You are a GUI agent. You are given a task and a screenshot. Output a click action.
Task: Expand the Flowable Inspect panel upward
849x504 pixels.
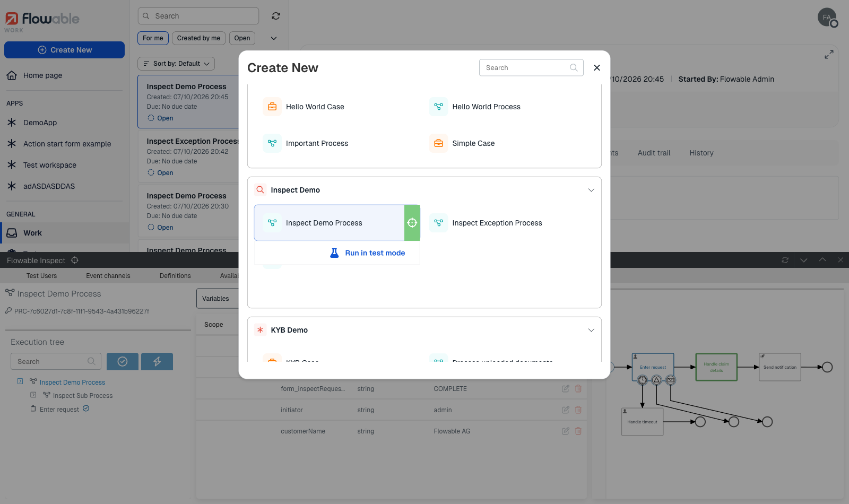[822, 260]
